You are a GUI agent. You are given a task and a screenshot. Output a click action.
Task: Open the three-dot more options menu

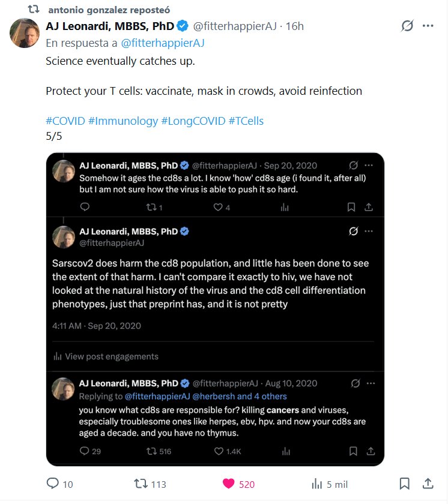428,26
